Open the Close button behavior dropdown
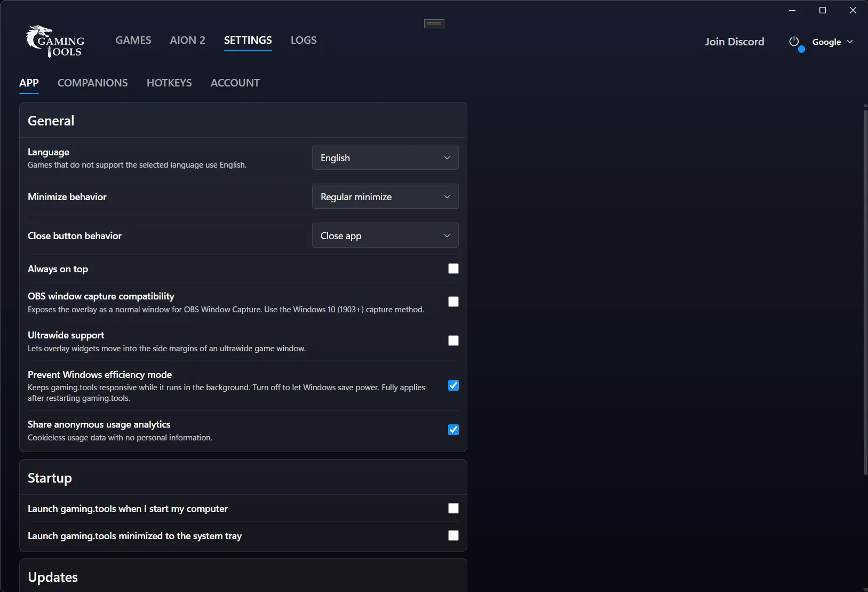This screenshot has width=868, height=592. coord(385,235)
